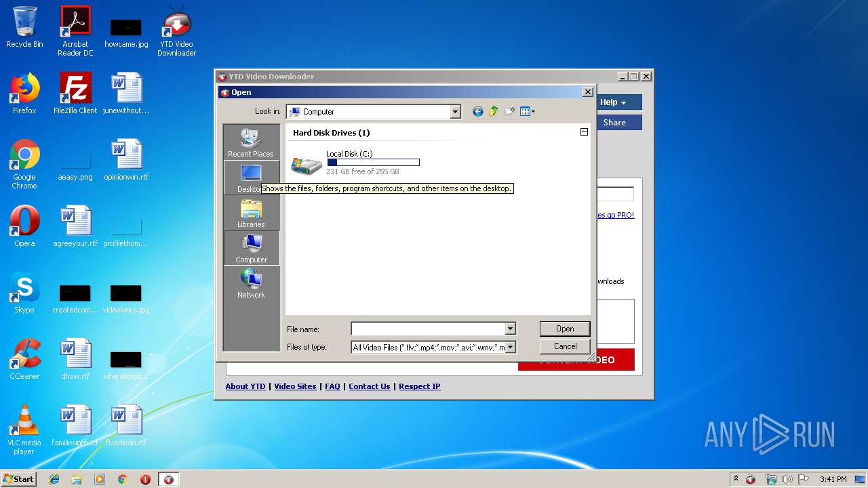Click in the File name input field
868x488 pixels.
428,329
